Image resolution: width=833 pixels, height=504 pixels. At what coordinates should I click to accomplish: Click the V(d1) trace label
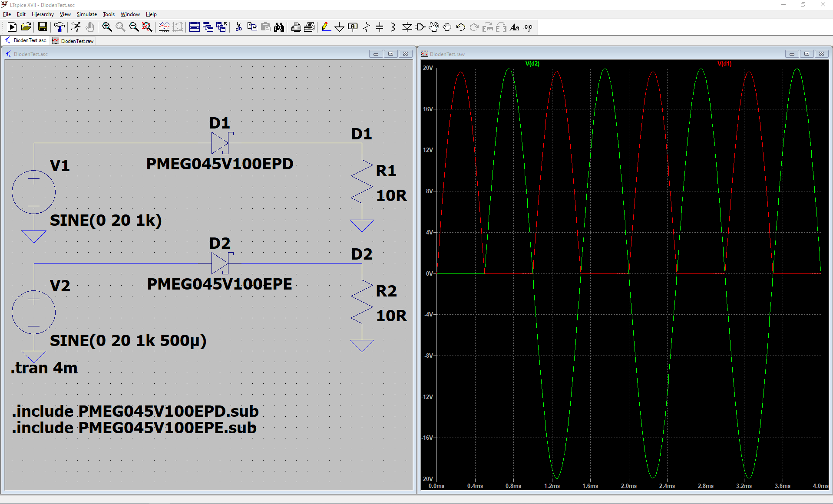click(725, 63)
